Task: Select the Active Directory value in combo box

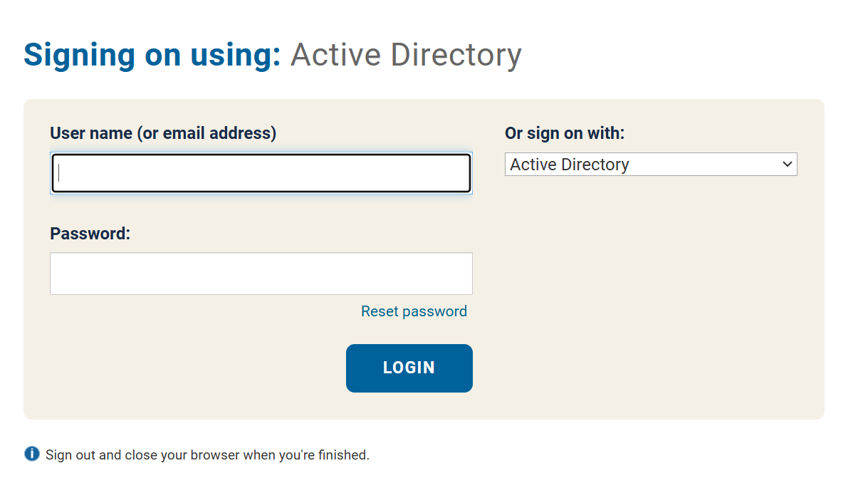Action: click(570, 165)
